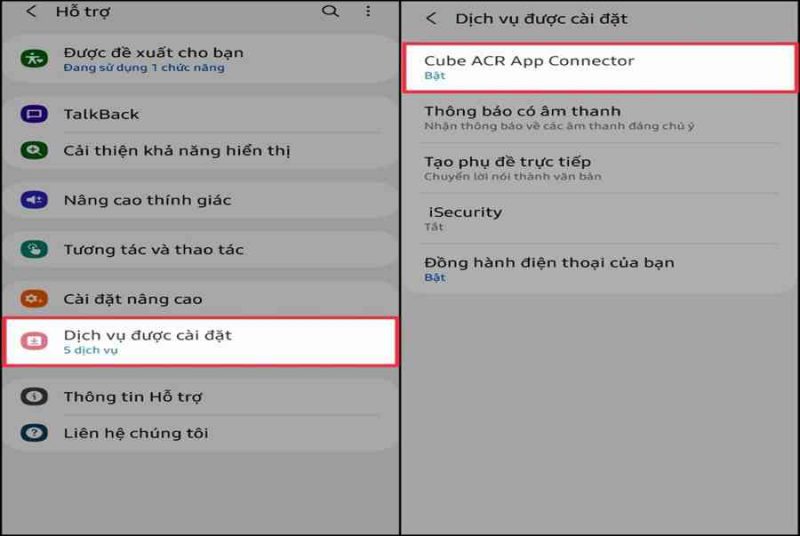Tap Đang sử dụng 1 chức năng link
Screen dimensions: 800x536
click(x=144, y=68)
